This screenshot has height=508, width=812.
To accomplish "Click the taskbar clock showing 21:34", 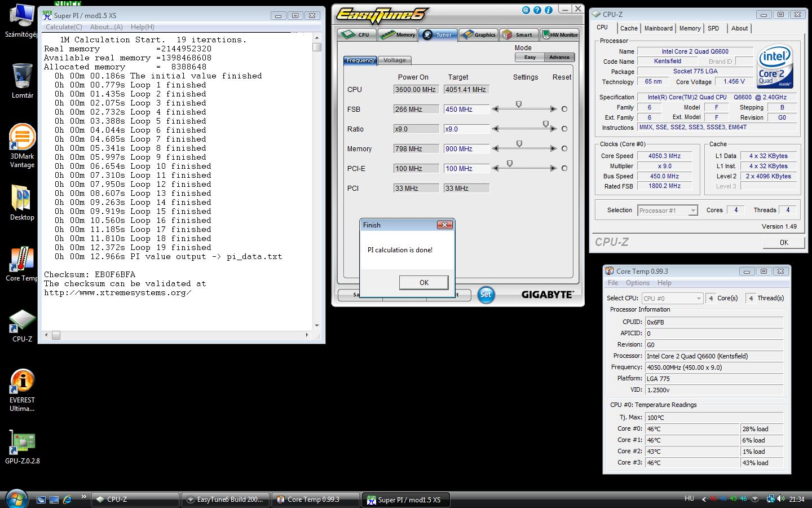I will pos(796,499).
